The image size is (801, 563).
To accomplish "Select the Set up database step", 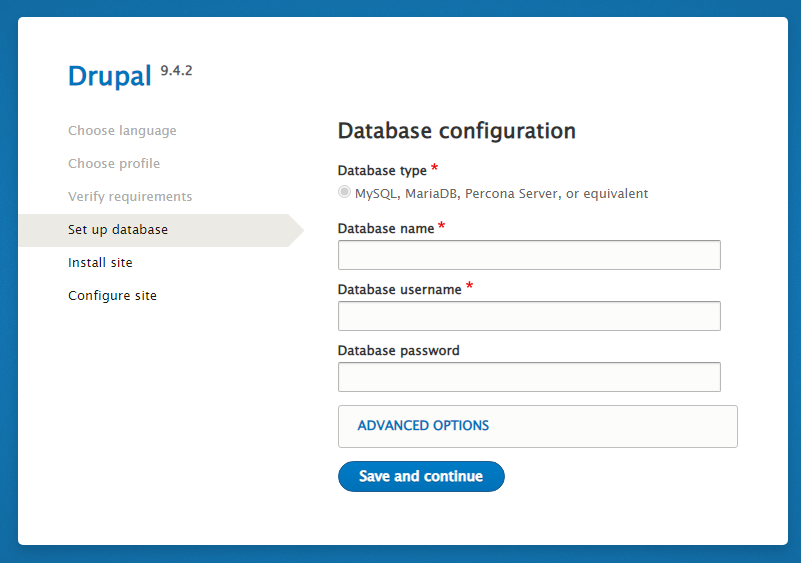I will [118, 230].
